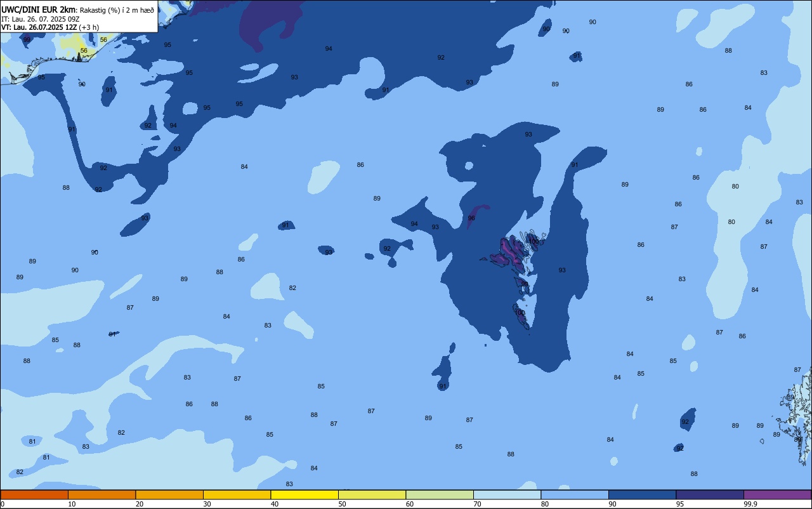Viewport: 812px width, 509px height.
Task: Click the purple legend band above 99.9
Action: 777,494
